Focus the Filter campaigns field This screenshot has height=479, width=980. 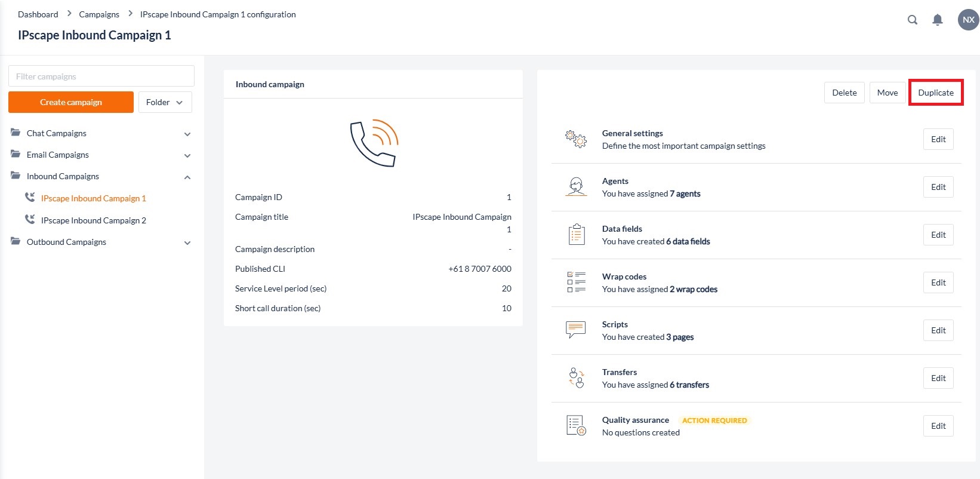tap(101, 76)
